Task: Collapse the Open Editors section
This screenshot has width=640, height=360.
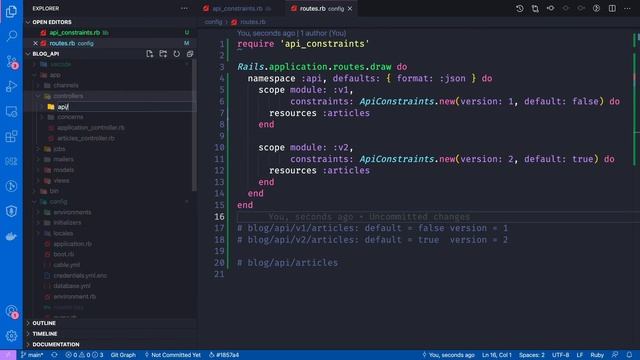Action: pos(51,22)
